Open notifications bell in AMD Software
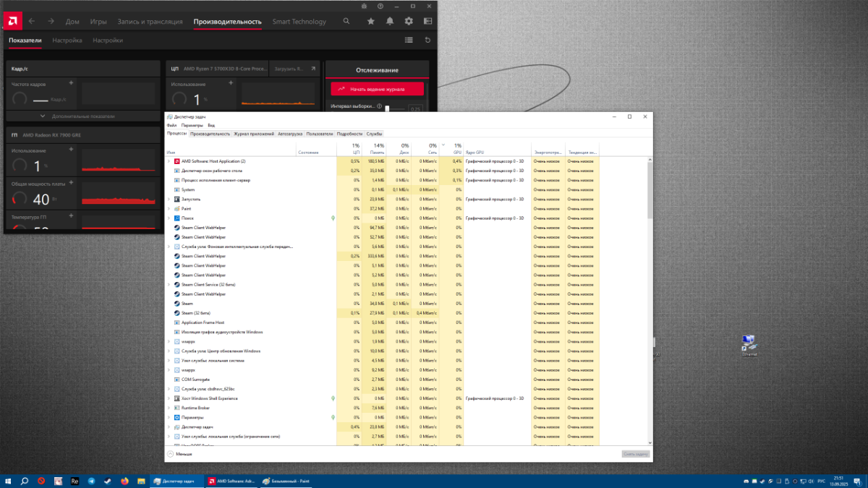Image resolution: width=868 pixels, height=488 pixels. pyautogui.click(x=390, y=21)
